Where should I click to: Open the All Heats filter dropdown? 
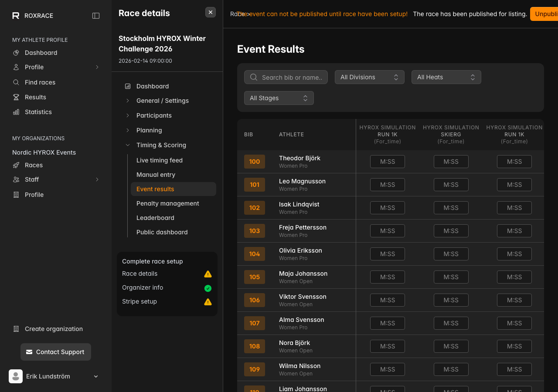446,77
